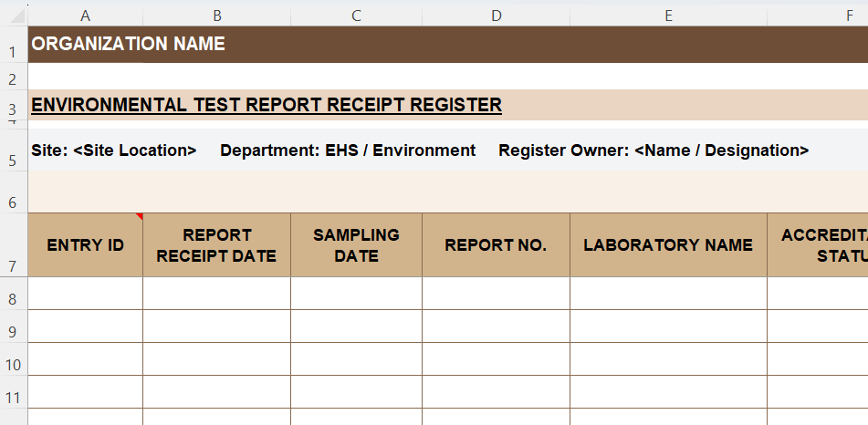
Task: Select column B header
Action: coord(216,16)
